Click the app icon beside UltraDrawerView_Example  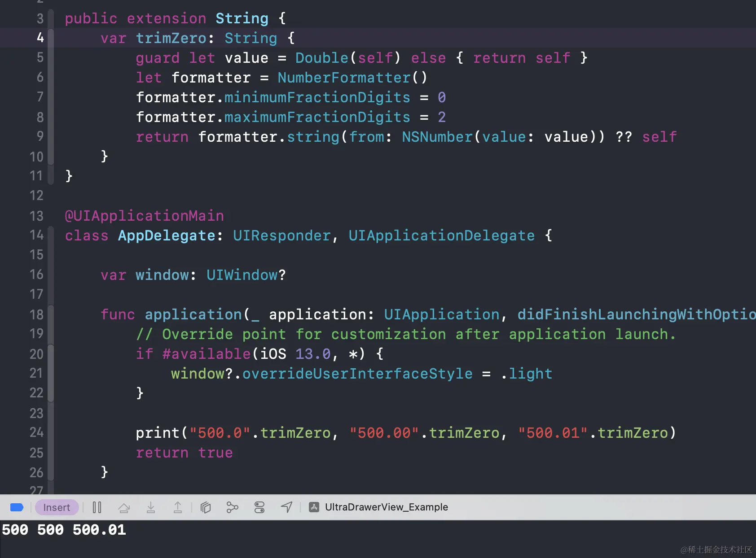point(314,507)
